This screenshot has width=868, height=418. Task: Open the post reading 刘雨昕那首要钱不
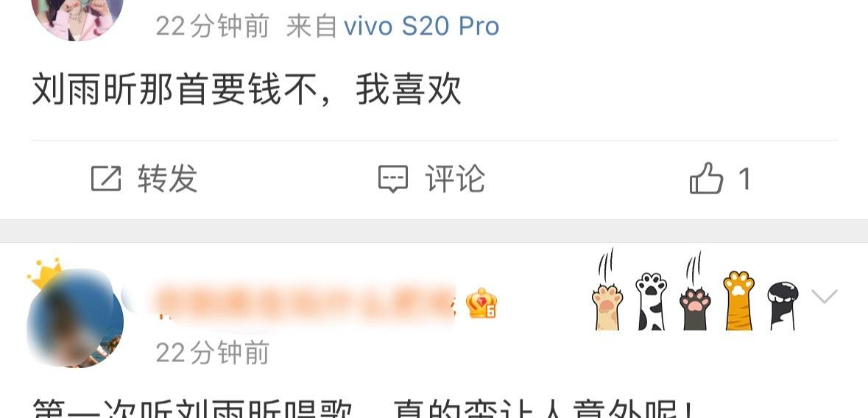pyautogui.click(x=247, y=91)
